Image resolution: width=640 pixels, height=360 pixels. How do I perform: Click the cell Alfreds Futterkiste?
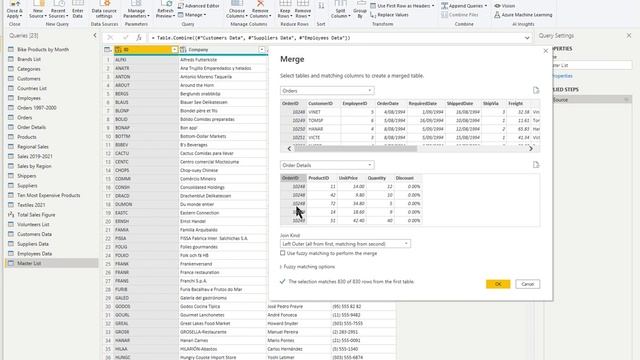click(223, 60)
